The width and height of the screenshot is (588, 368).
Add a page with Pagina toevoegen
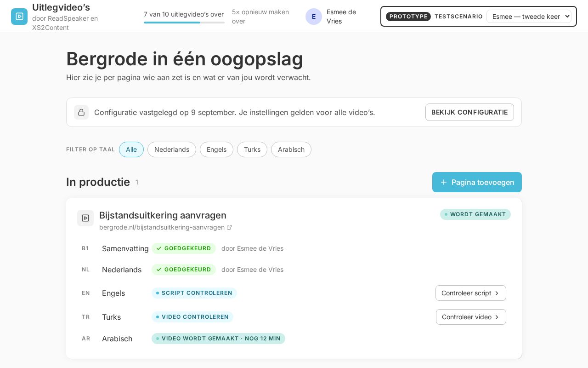477,182
